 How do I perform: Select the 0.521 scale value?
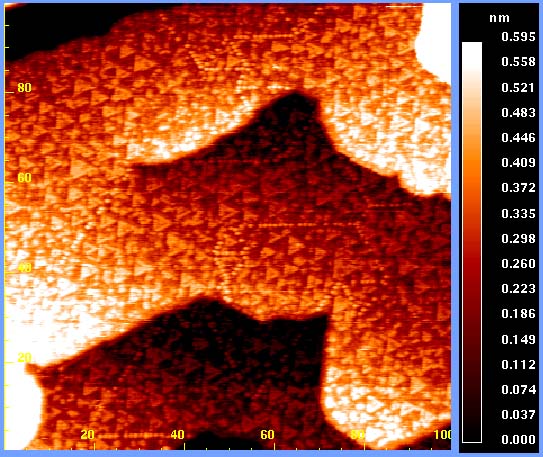pos(518,87)
